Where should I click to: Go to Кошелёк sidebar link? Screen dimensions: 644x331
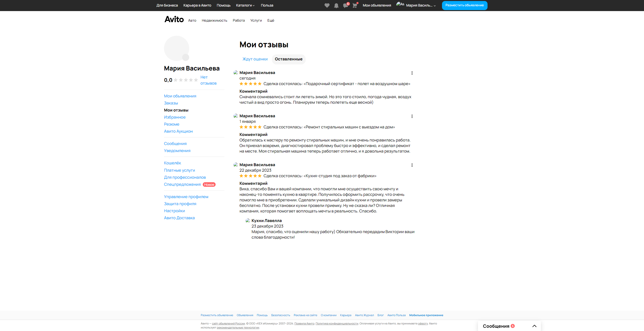(172, 163)
